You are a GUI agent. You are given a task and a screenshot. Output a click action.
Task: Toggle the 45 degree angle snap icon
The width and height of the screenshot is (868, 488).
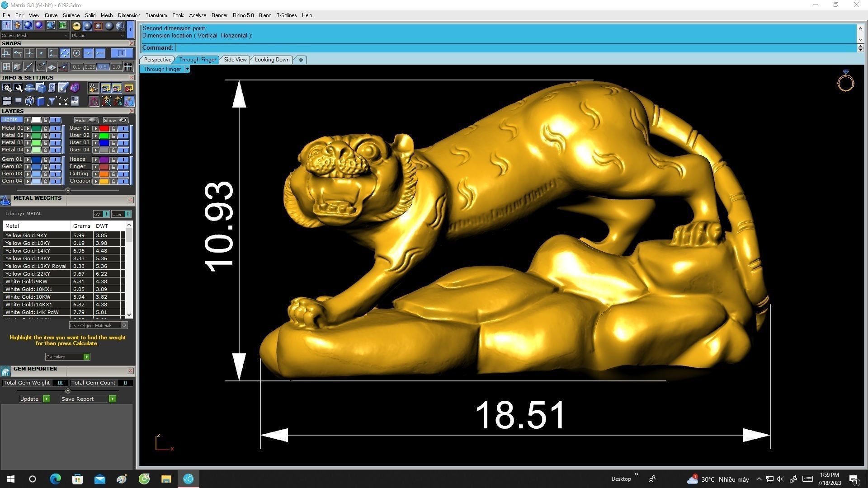point(41,66)
